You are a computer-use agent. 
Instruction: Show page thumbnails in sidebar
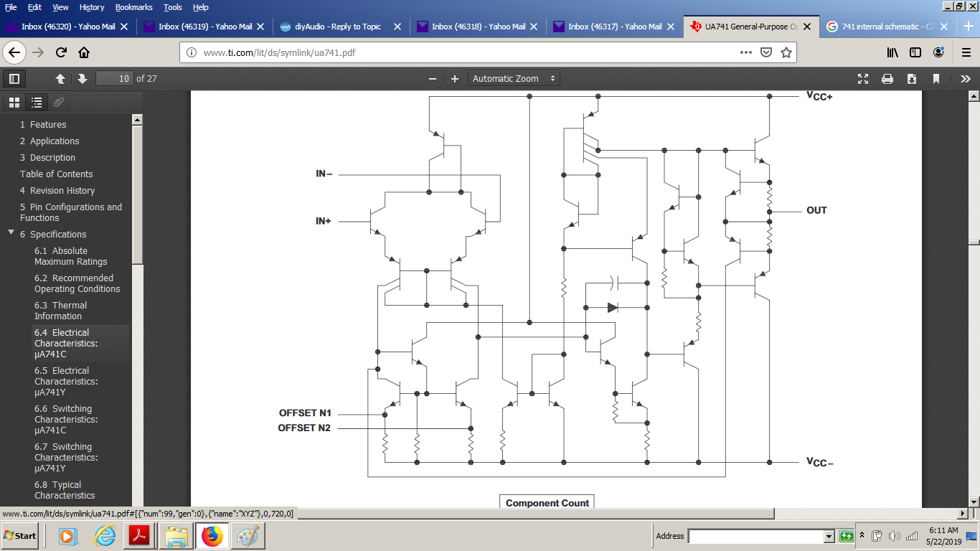(x=14, y=103)
